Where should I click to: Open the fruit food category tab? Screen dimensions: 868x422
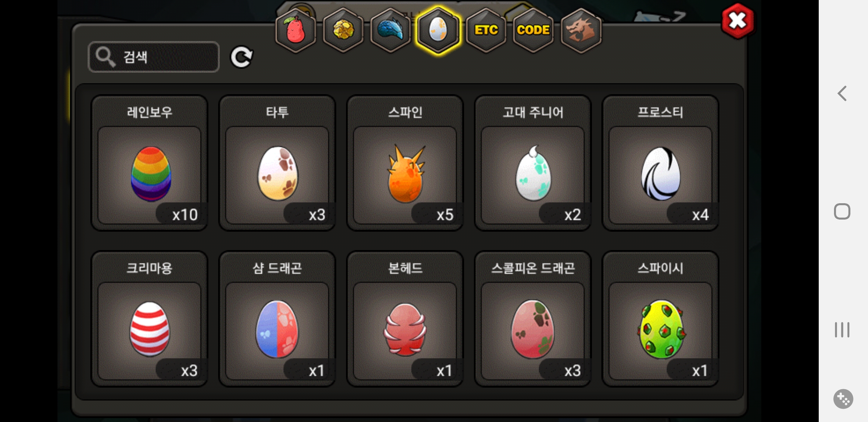tap(296, 30)
